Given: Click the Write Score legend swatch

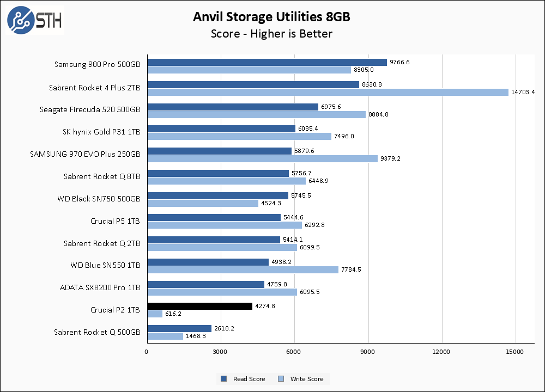Looking at the screenshot, I should coord(281,379).
